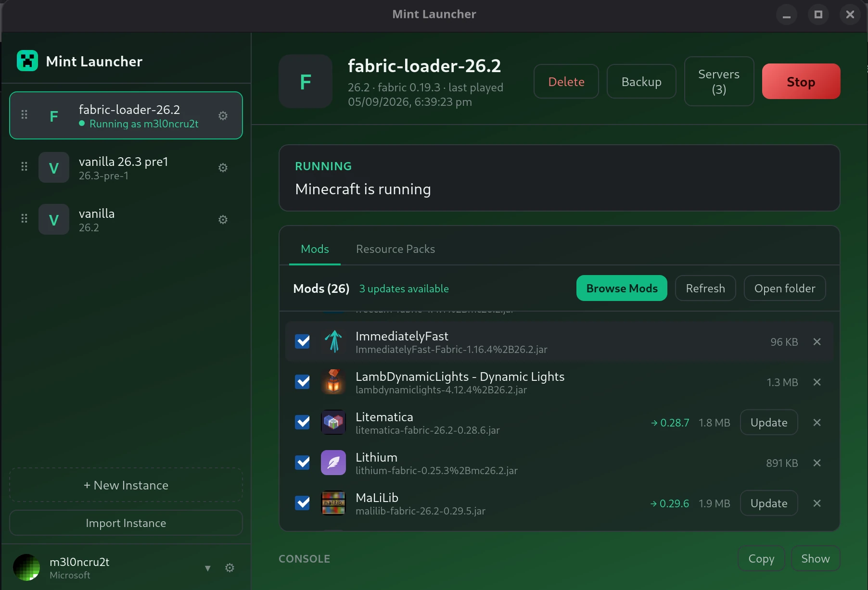Update MaLiLib to 0.29.6
The image size is (868, 590).
[x=769, y=503]
